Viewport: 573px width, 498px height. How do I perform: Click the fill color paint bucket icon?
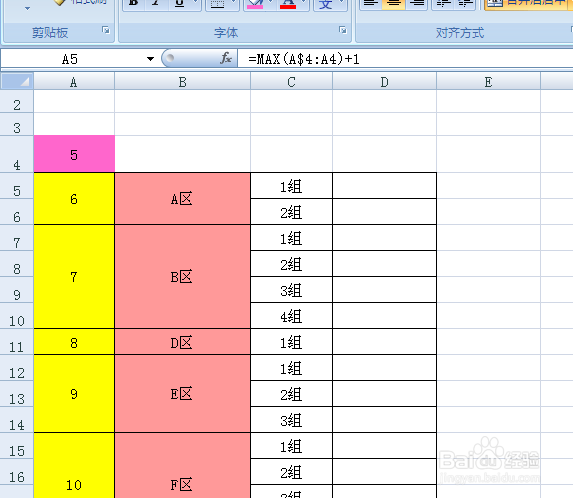pyautogui.click(x=255, y=4)
